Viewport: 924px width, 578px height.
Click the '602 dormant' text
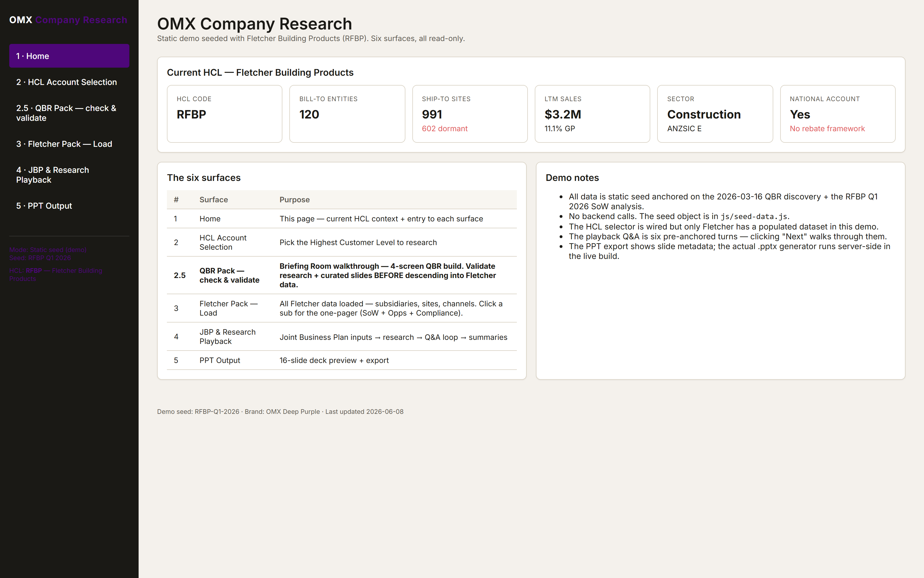click(x=444, y=128)
